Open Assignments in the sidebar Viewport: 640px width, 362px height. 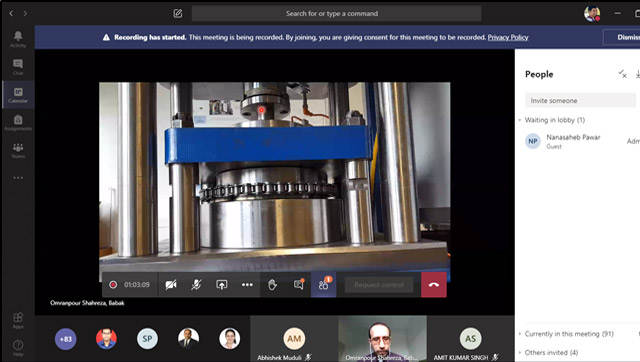[x=18, y=122]
